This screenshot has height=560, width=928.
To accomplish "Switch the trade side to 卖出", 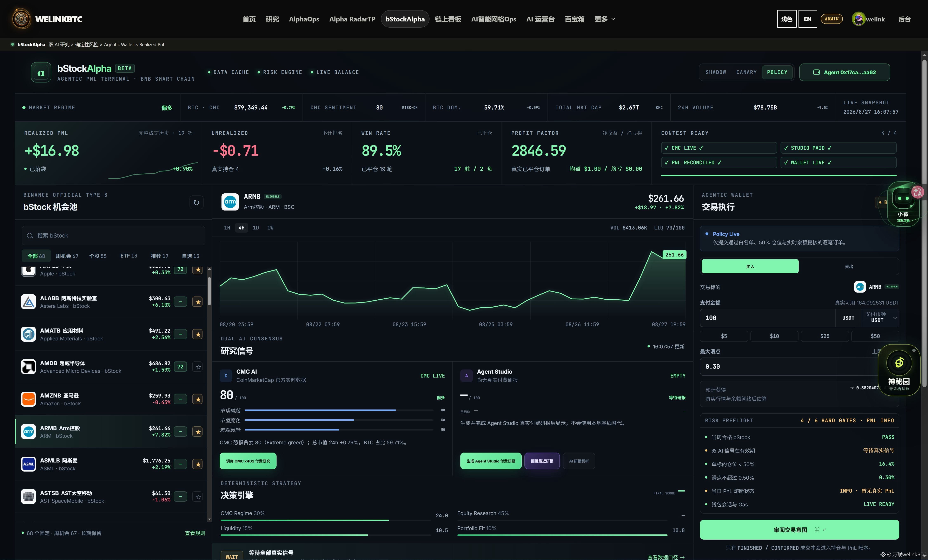I will (849, 266).
